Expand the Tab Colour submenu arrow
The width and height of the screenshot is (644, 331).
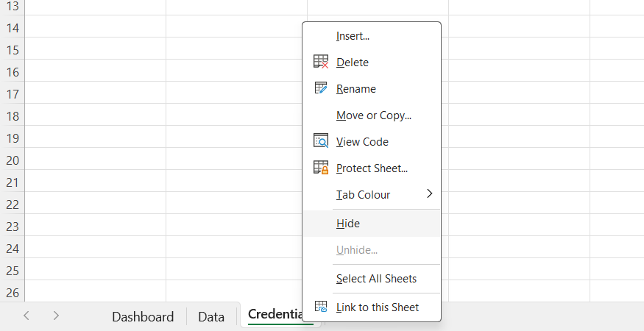pyautogui.click(x=430, y=193)
